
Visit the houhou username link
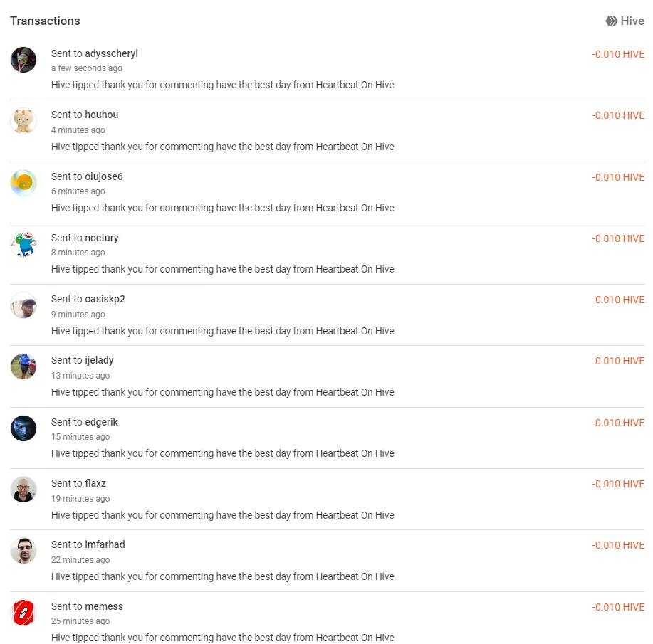[102, 115]
